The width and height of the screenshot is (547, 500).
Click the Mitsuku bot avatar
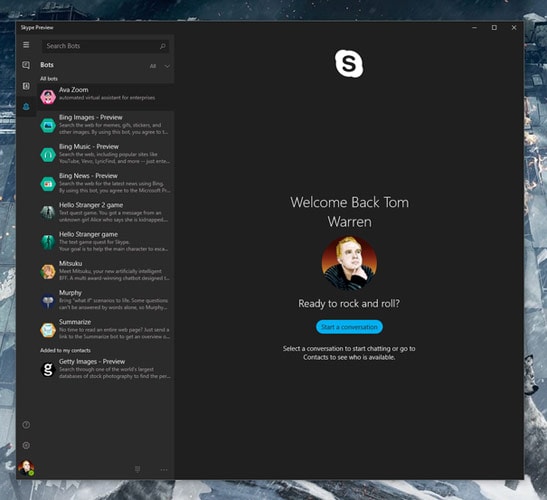pos(48,271)
